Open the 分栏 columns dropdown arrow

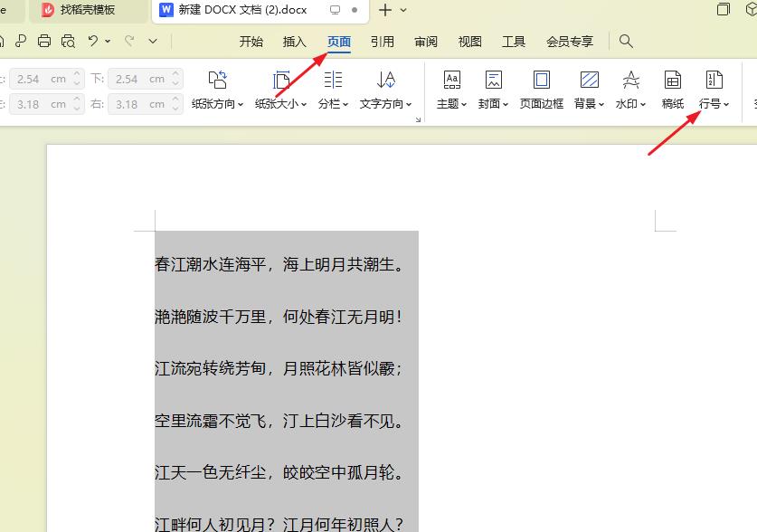345,102
